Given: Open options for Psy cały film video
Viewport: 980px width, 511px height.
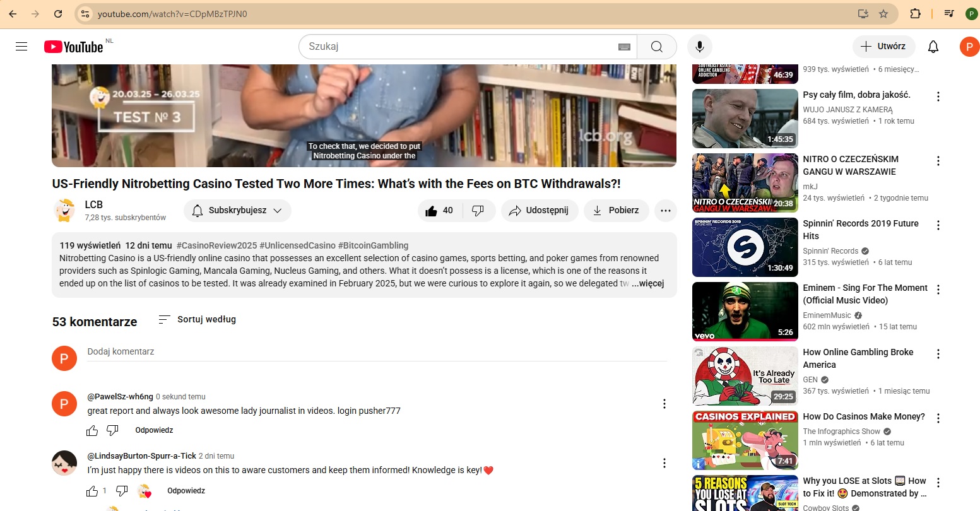Looking at the screenshot, I should (938, 97).
